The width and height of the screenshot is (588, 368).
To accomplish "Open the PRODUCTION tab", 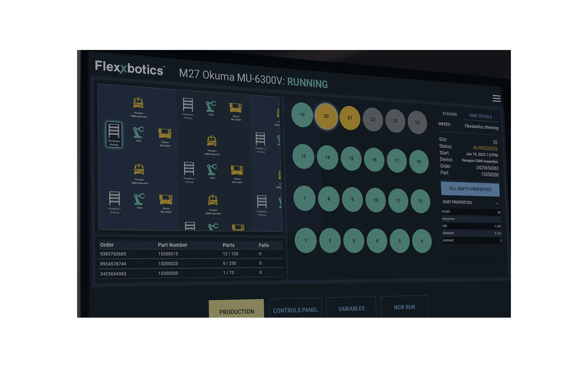I will pos(237,309).
